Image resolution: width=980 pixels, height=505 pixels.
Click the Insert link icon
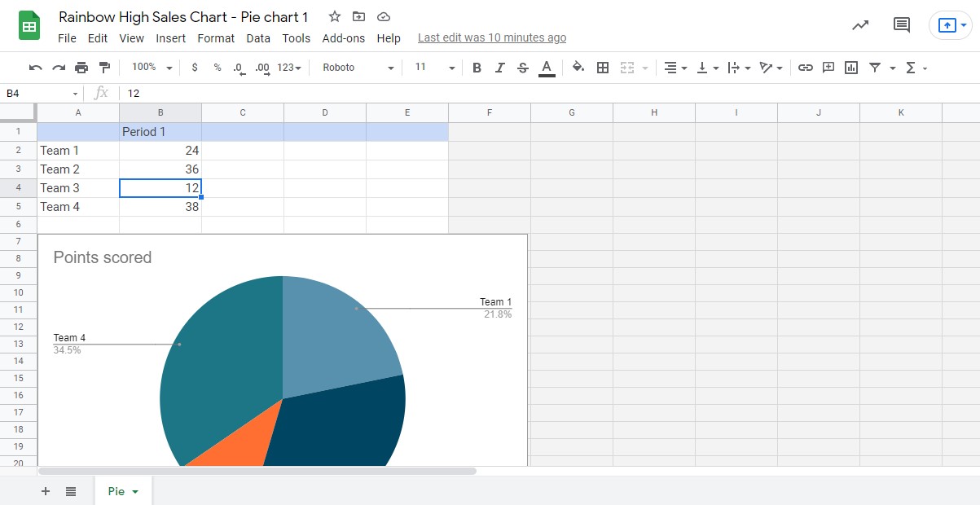pos(805,67)
